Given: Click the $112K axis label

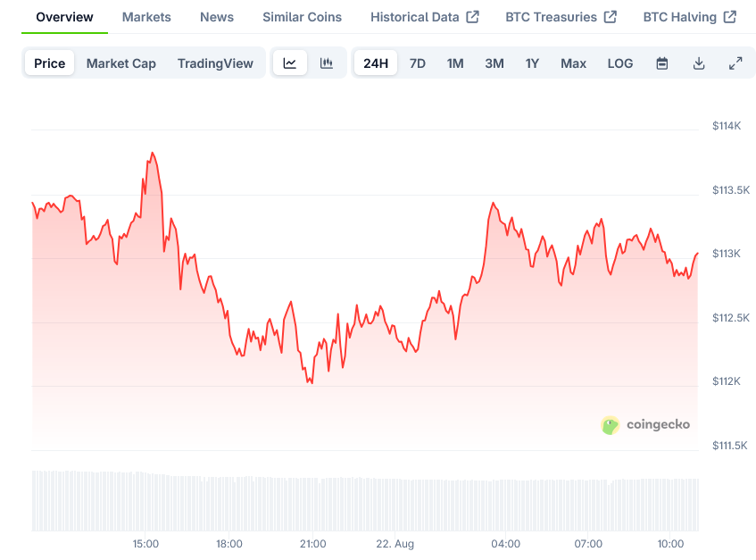Looking at the screenshot, I should click(x=727, y=381).
